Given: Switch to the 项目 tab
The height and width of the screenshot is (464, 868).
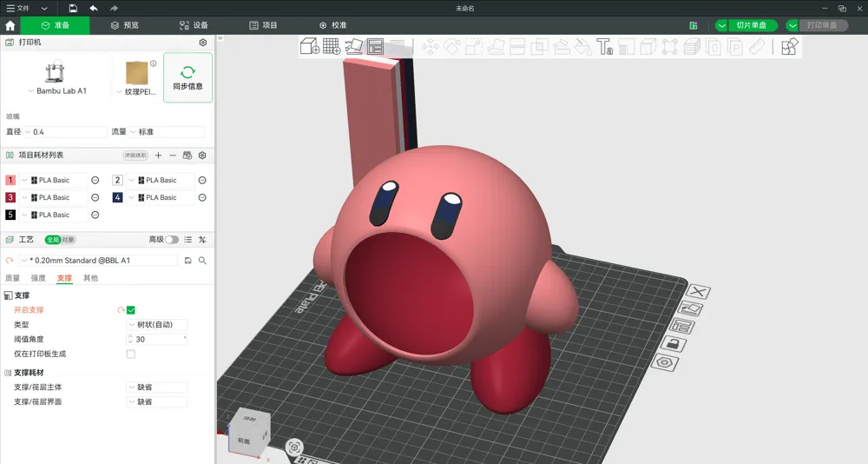Looking at the screenshot, I should [x=264, y=25].
